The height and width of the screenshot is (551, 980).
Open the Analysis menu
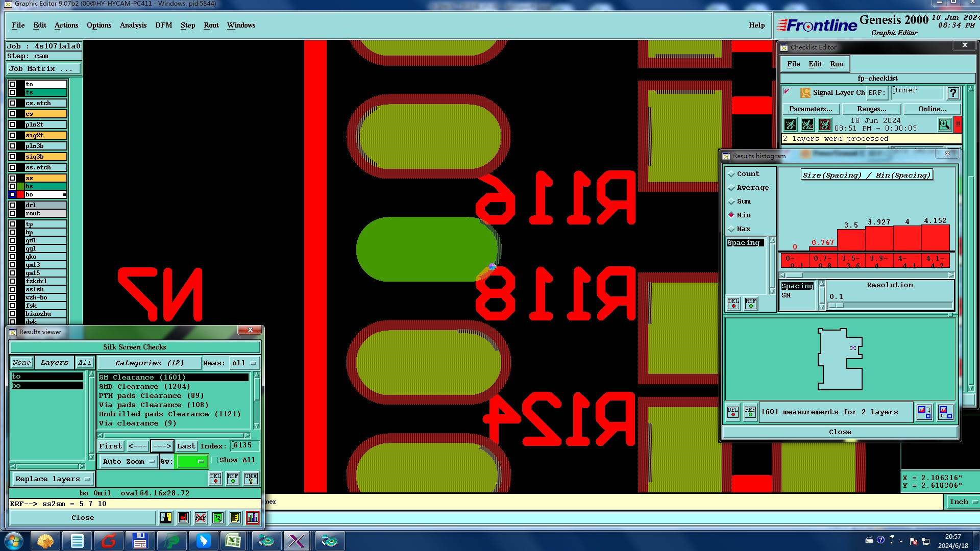point(133,25)
